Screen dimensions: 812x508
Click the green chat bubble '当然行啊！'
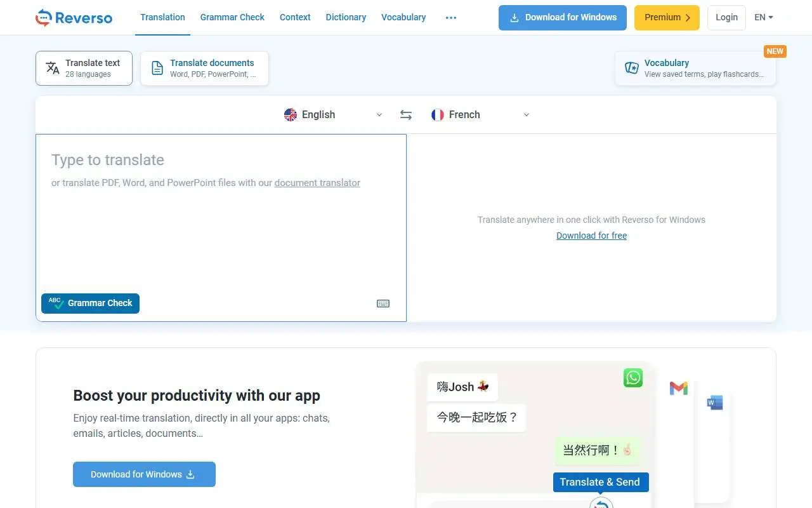598,450
